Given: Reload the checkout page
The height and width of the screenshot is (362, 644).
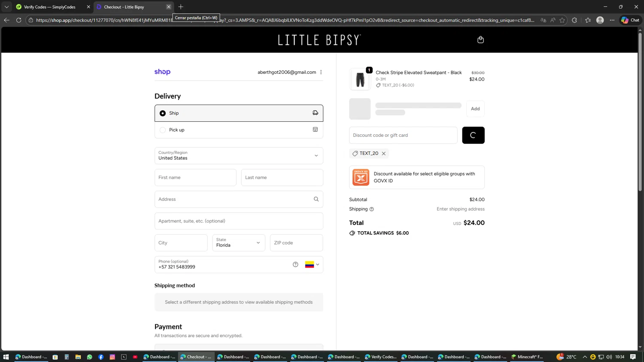Looking at the screenshot, I should [x=19, y=20].
